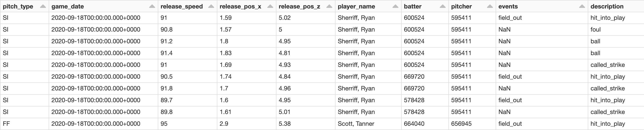The height and width of the screenshot is (130, 644).
Task: Click the 91.8 release speed cell
Action: click(x=167, y=88)
